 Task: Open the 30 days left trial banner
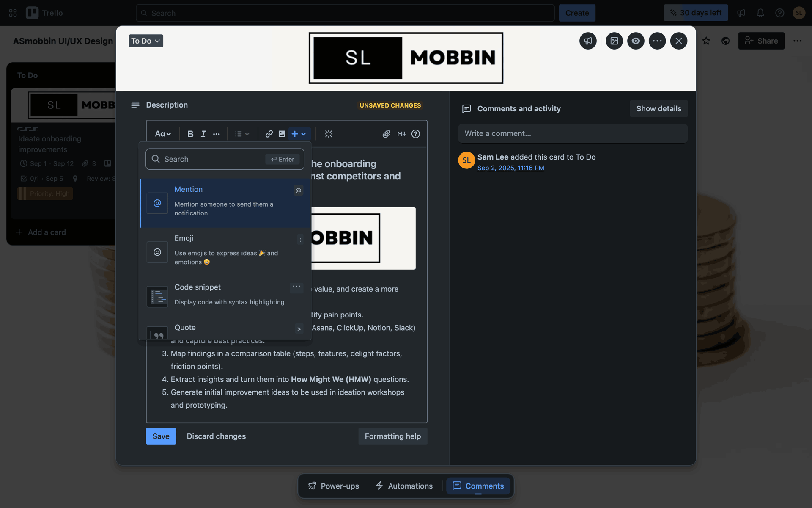point(696,13)
